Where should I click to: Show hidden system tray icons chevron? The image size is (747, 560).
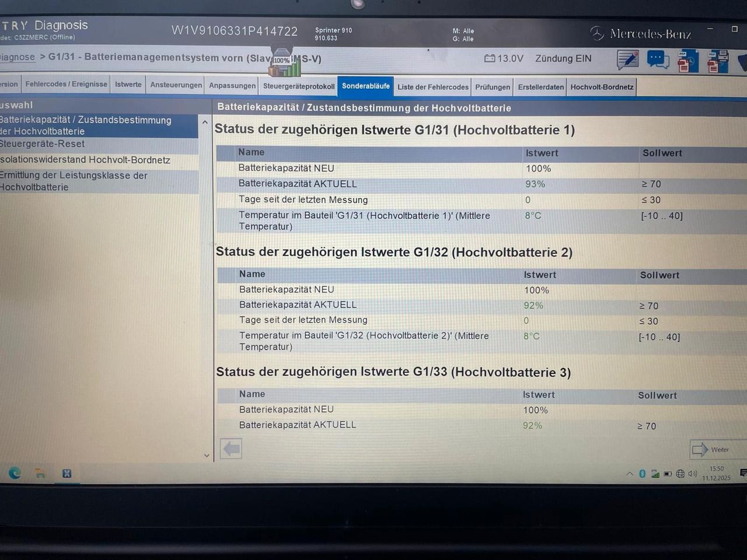coord(630,474)
